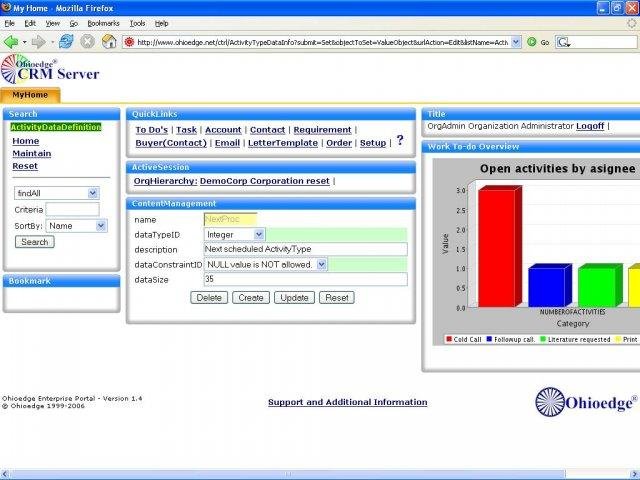Click the name field containing NextProc

(230, 219)
